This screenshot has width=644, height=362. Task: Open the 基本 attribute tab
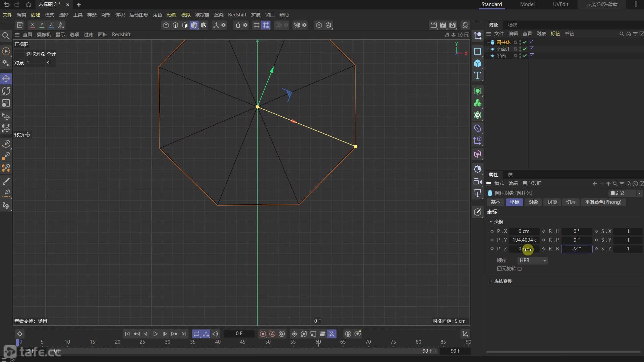pyautogui.click(x=495, y=202)
